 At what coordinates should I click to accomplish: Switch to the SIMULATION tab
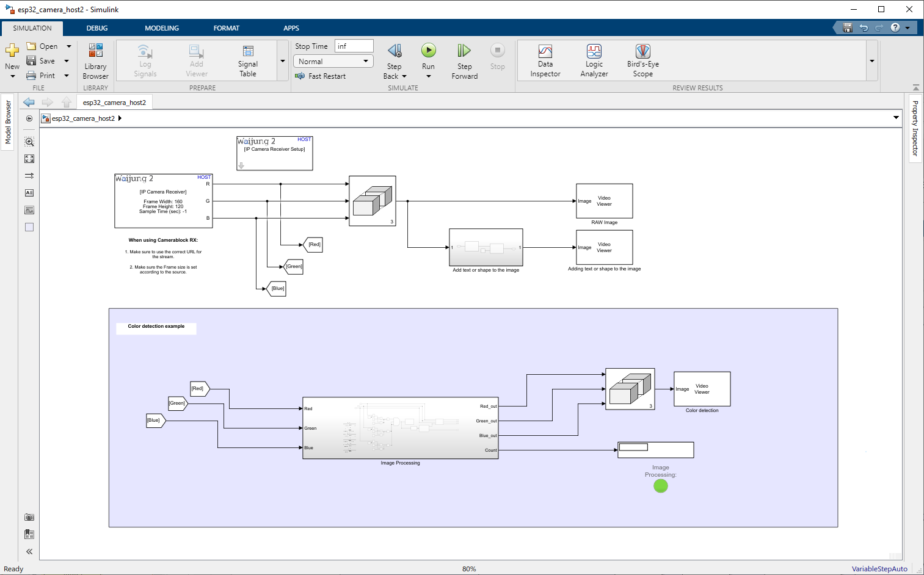click(32, 28)
